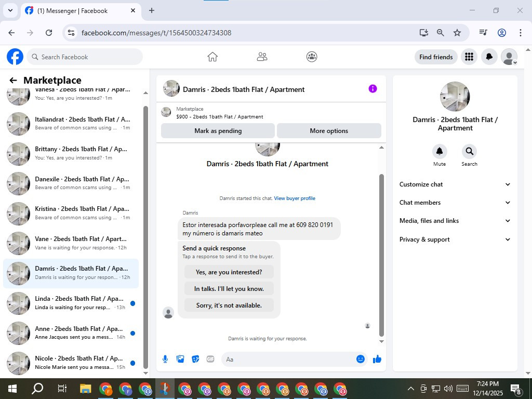This screenshot has height=399, width=532.
Task: Send quick reply Sorry, it's not available.
Action: pyautogui.click(x=229, y=305)
